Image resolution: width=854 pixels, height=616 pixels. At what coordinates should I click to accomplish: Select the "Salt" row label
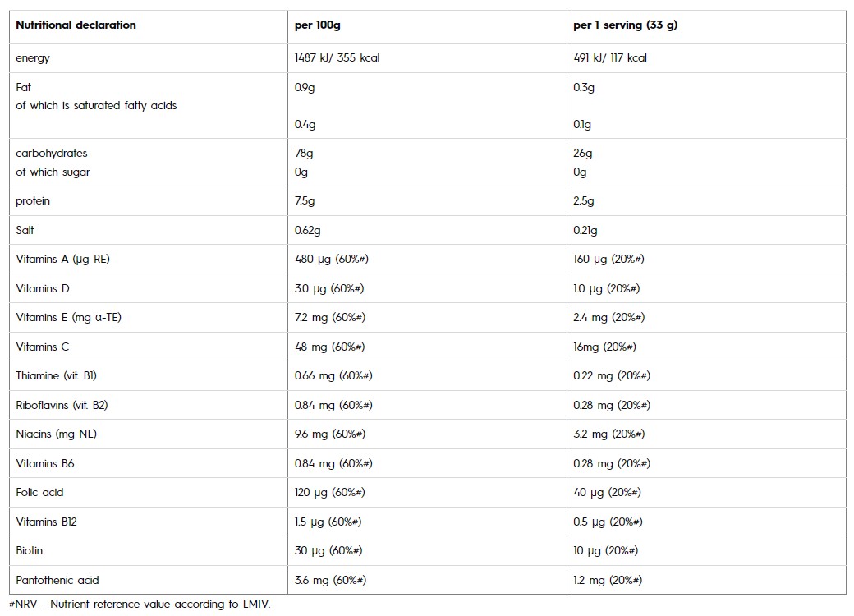tap(26, 230)
